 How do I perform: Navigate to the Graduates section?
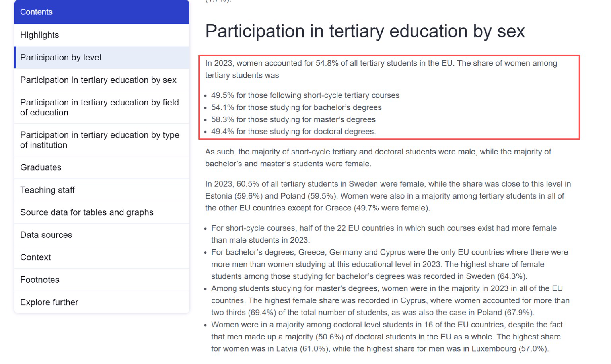point(41,167)
